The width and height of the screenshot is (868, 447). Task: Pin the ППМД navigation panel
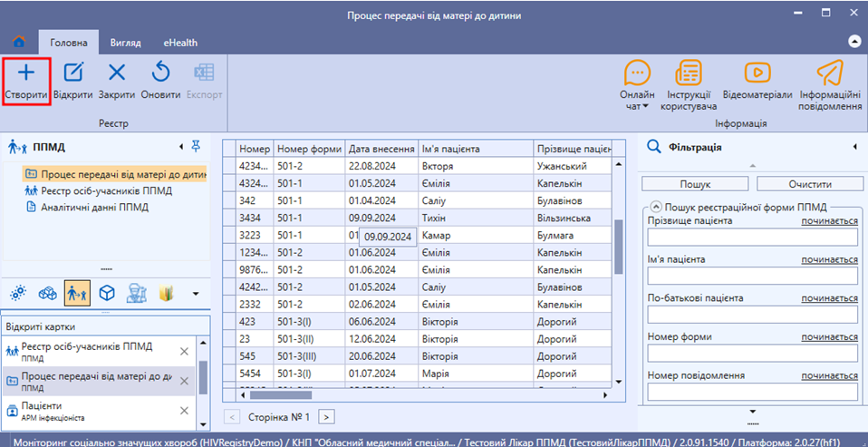[196, 146]
